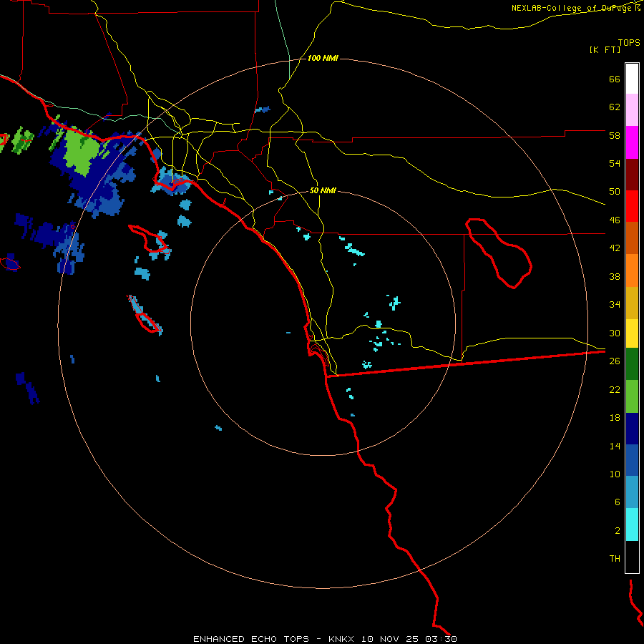Click the "50 NMI" range ring label
Viewport: 644px width, 644px height.
click(x=323, y=190)
